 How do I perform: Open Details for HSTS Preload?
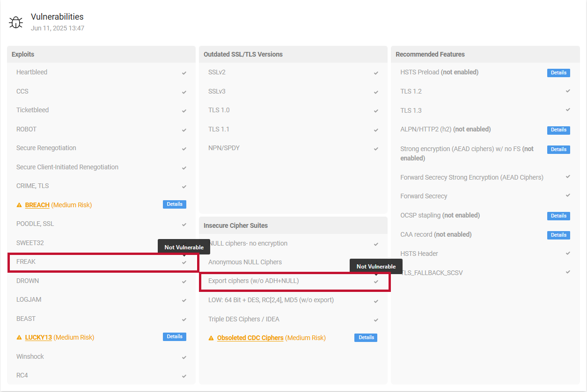click(558, 73)
